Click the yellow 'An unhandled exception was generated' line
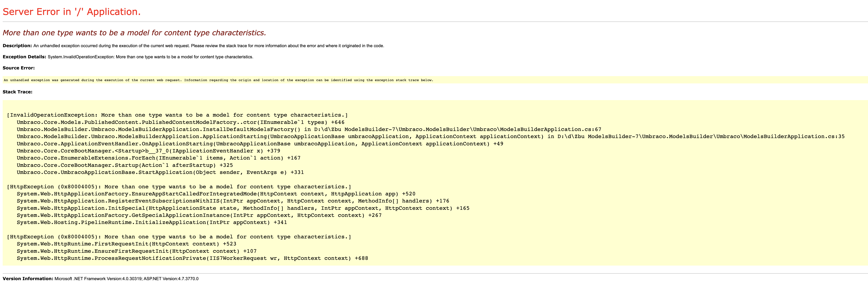The image size is (868, 293). (x=218, y=80)
